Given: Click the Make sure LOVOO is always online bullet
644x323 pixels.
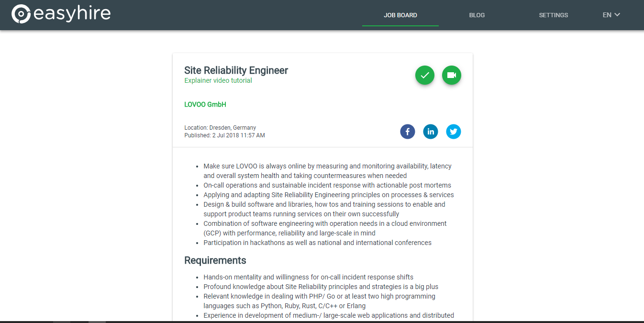Looking at the screenshot, I should [x=327, y=171].
